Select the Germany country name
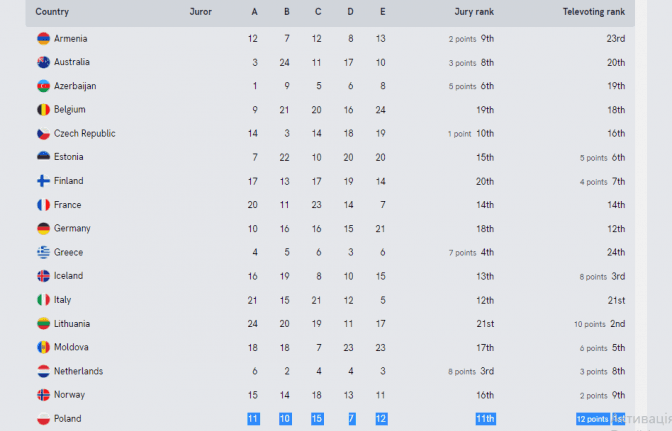This screenshot has width=672, height=431. tap(71, 229)
